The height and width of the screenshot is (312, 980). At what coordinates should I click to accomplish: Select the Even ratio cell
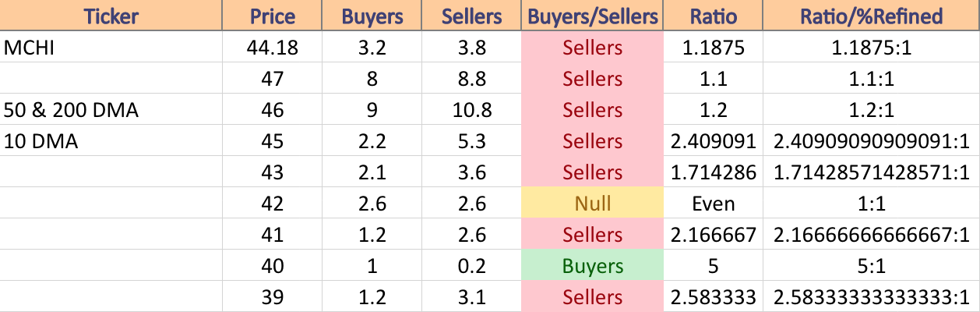[x=713, y=204]
